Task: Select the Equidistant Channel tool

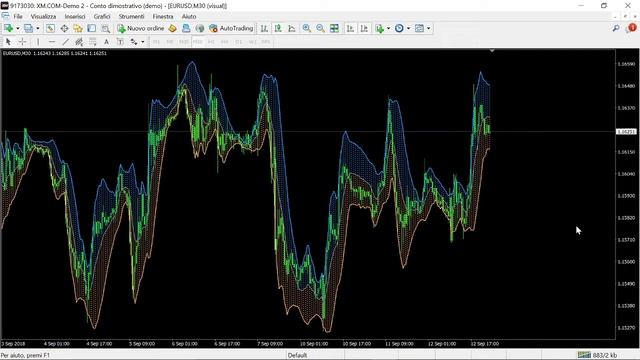Action: 79,42
